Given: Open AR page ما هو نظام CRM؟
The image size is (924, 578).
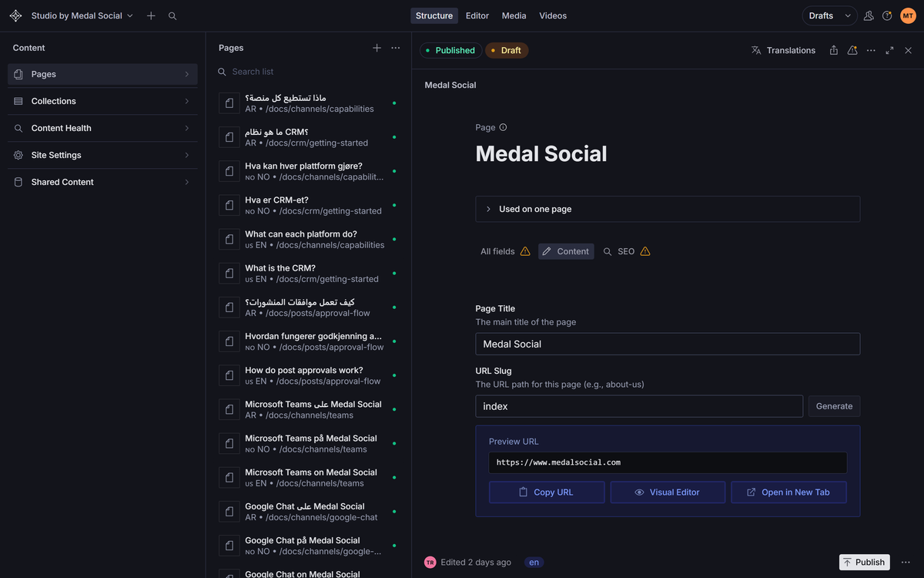Looking at the screenshot, I should click(x=308, y=137).
